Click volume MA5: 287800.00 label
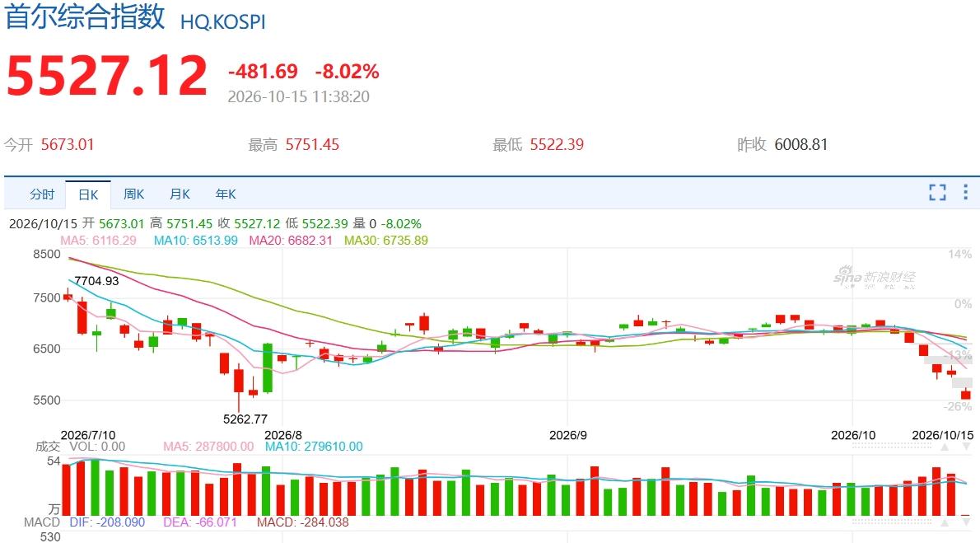 pos(208,447)
